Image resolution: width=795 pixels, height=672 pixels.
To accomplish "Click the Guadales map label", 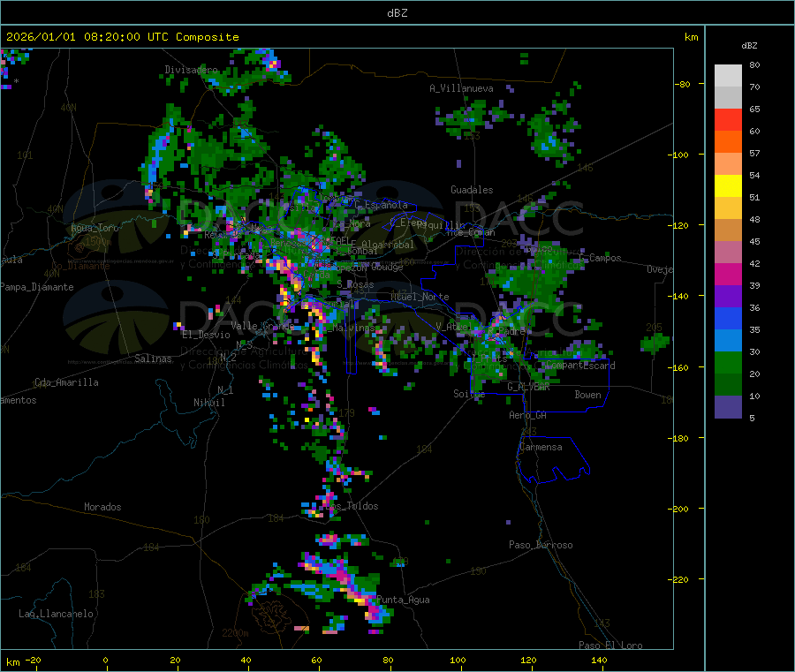I will pos(472,190).
